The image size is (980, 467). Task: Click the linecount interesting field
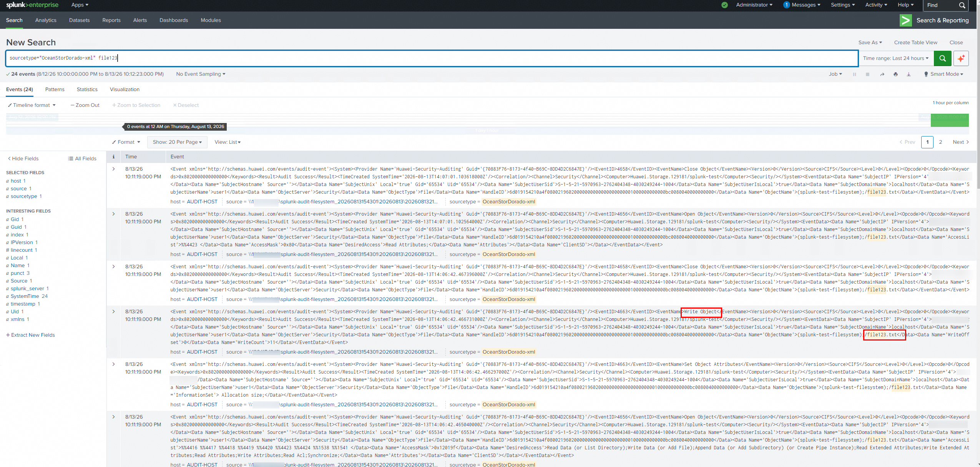(x=22, y=250)
